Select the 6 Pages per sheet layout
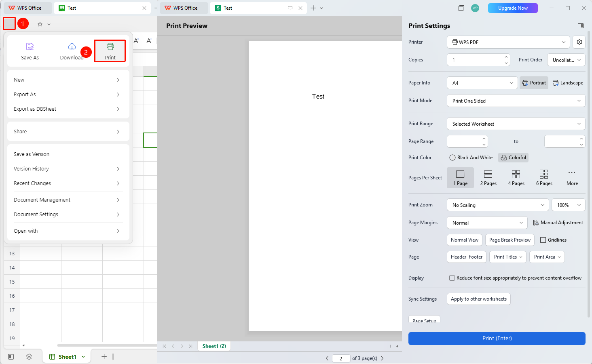The image size is (592, 364). tap(544, 178)
